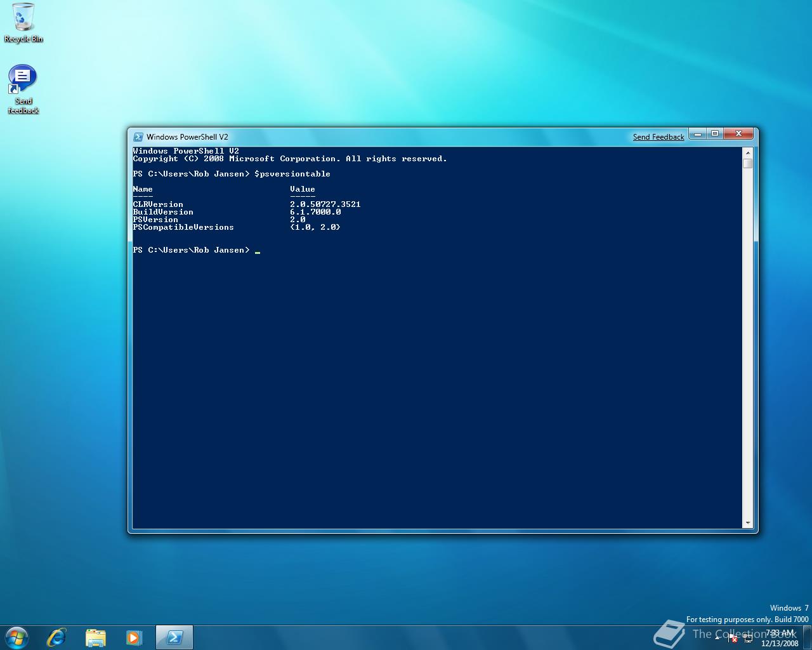Open the Recycle Bin desktop icon
The height and width of the screenshot is (650, 812).
(x=23, y=23)
